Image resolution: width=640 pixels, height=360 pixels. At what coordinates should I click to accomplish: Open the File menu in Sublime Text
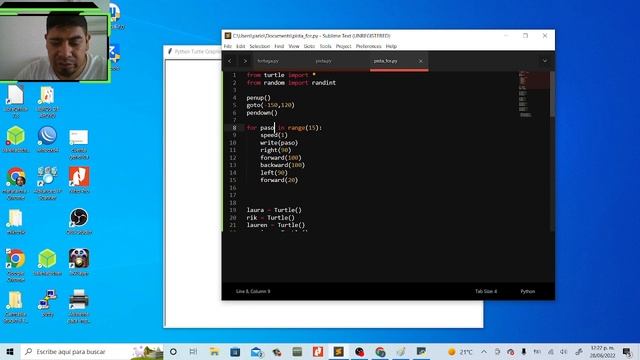coord(227,46)
